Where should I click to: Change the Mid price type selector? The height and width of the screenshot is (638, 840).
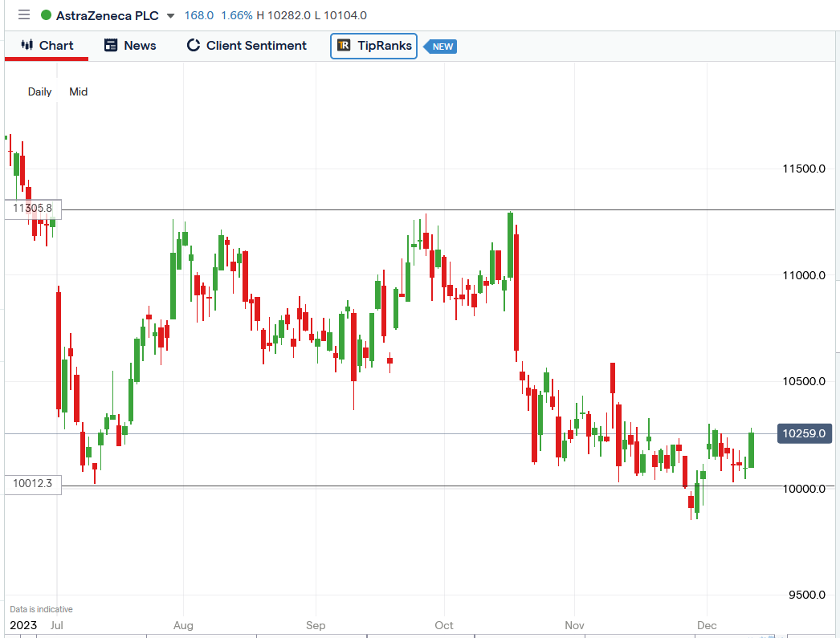[x=78, y=91]
